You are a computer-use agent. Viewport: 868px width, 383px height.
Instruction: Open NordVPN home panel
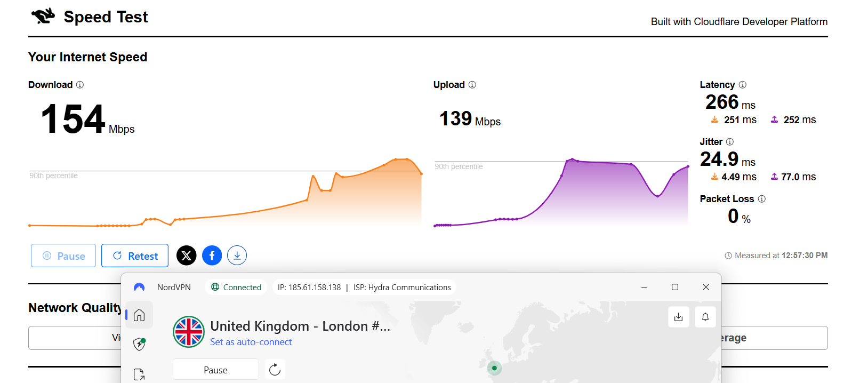tap(139, 315)
